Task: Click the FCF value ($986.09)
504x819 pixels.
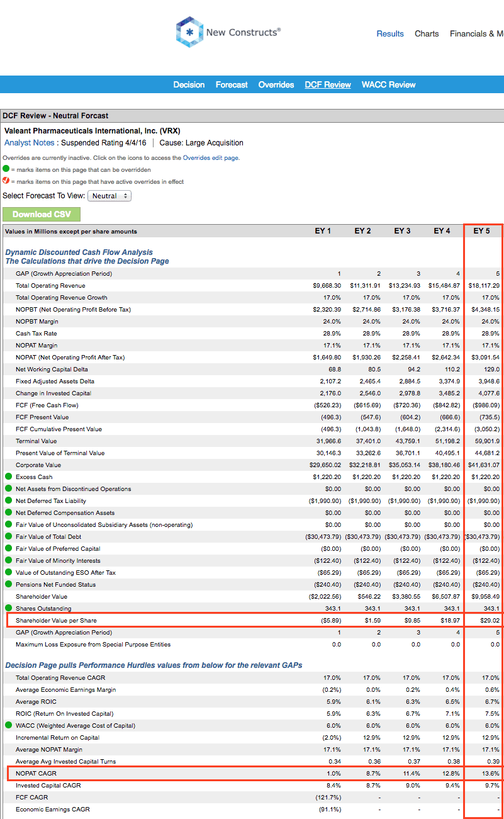Action: click(x=486, y=405)
